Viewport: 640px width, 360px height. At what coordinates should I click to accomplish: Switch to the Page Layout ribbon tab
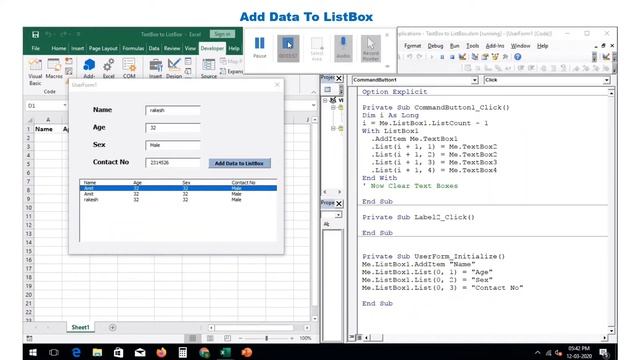[x=103, y=49]
